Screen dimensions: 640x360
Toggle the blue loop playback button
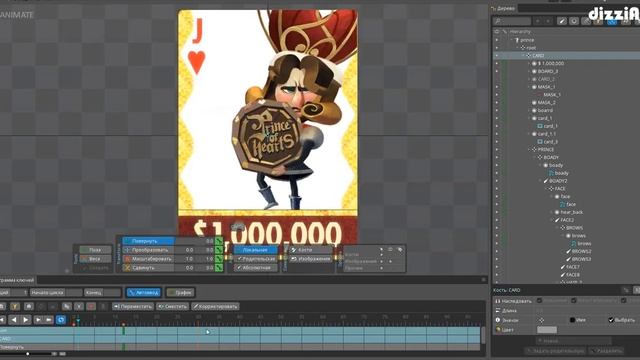(x=61, y=320)
